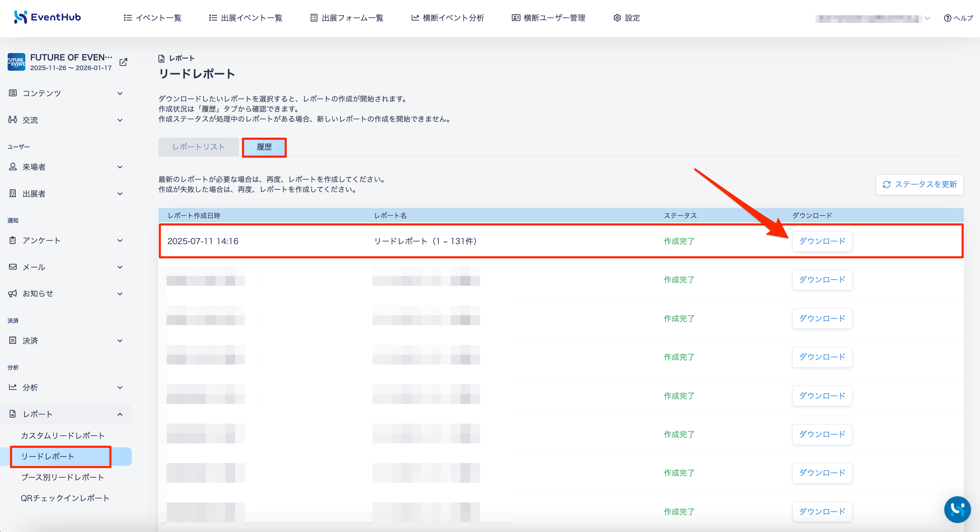Download the 2025-07-11 14:16 lead report
Viewport: 980px width, 532px height.
tap(822, 241)
